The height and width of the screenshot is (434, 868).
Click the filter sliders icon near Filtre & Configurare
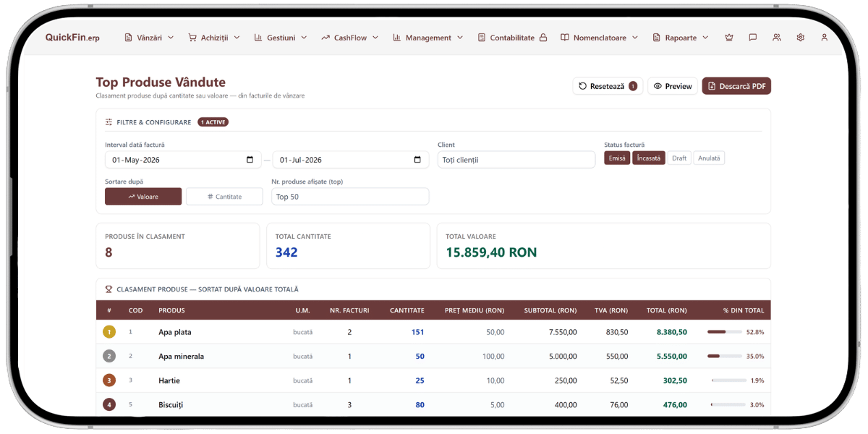[x=109, y=122]
